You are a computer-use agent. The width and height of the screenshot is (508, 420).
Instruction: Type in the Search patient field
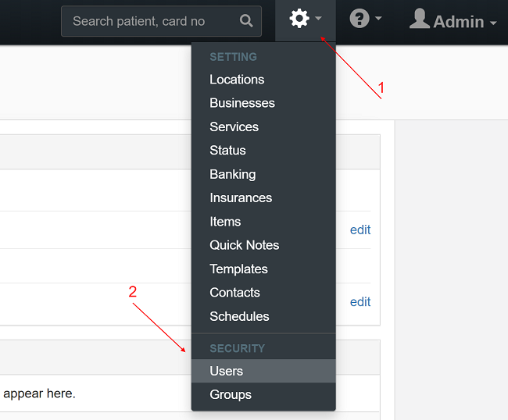(x=148, y=21)
